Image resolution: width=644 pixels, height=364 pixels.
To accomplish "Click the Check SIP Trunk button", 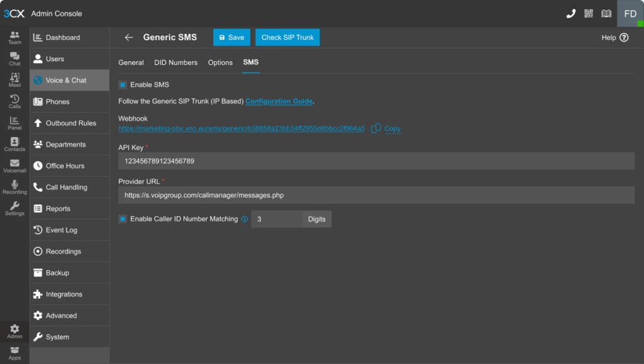I will tap(287, 38).
